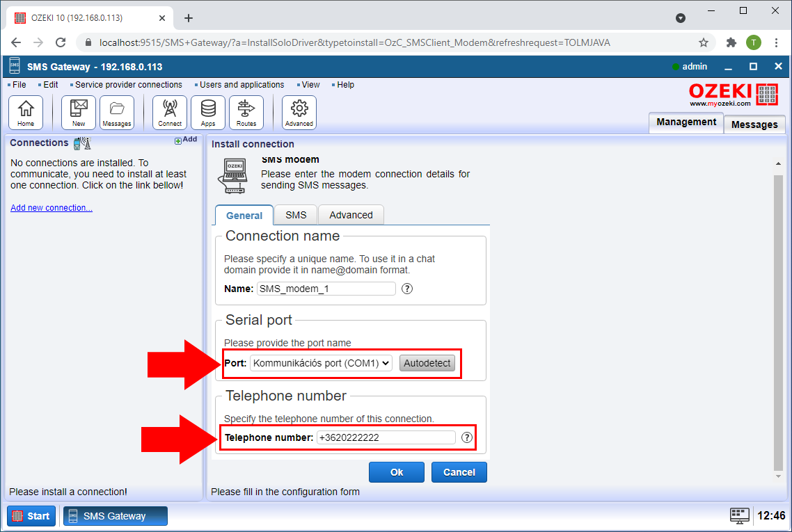
Task: Reload the browser page
Action: tap(61, 43)
